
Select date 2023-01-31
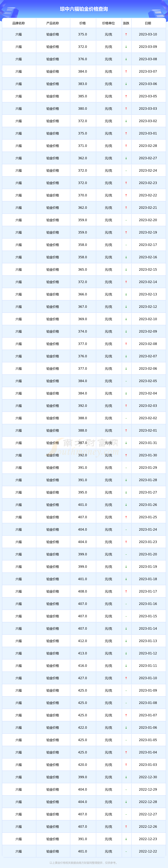(x=148, y=443)
